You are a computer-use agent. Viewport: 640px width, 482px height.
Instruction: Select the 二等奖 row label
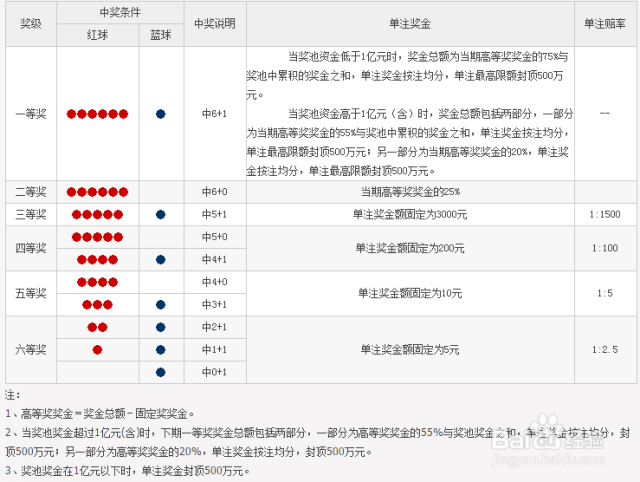(31, 192)
